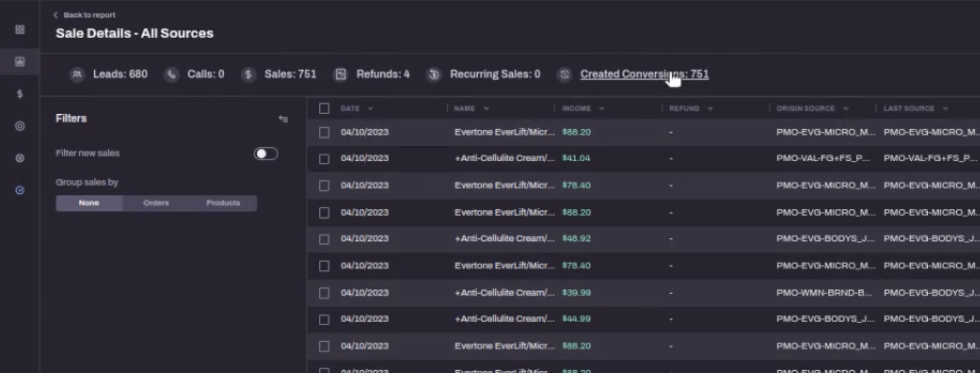
Task: Check the row with income $88.20 first row
Action: (324, 132)
